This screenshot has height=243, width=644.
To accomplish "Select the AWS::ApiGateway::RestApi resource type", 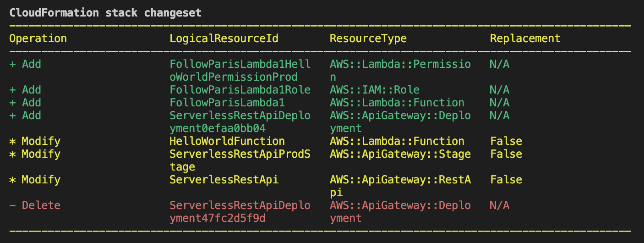I will click(400, 186).
